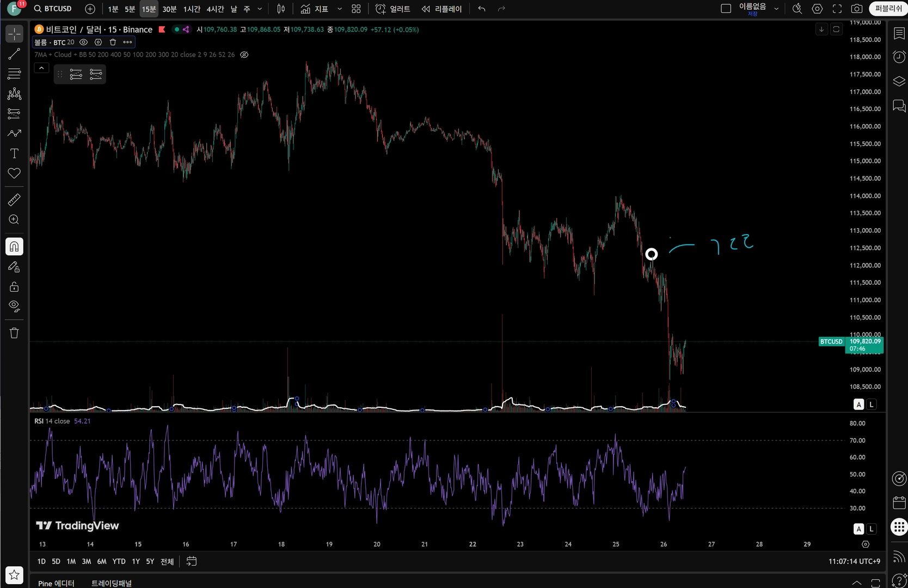The height and width of the screenshot is (588, 908).
Task: Activate the magnet mode tool
Action: tap(14, 247)
